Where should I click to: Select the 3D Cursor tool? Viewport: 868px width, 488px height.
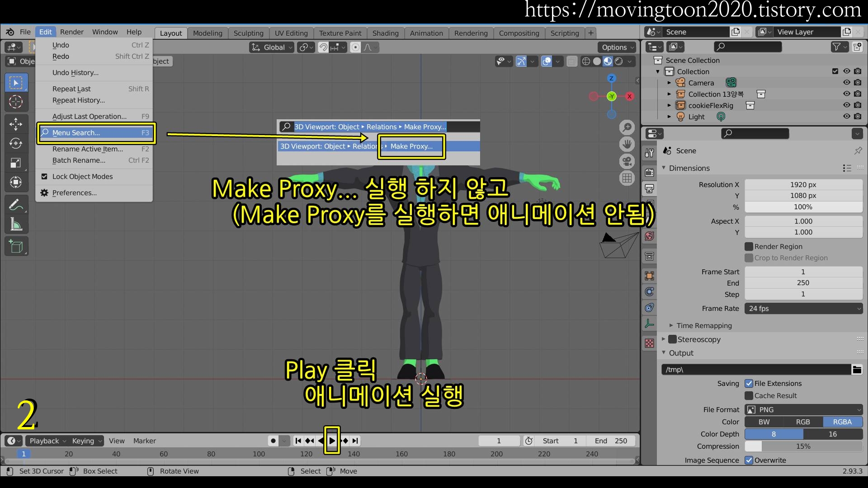(16, 102)
